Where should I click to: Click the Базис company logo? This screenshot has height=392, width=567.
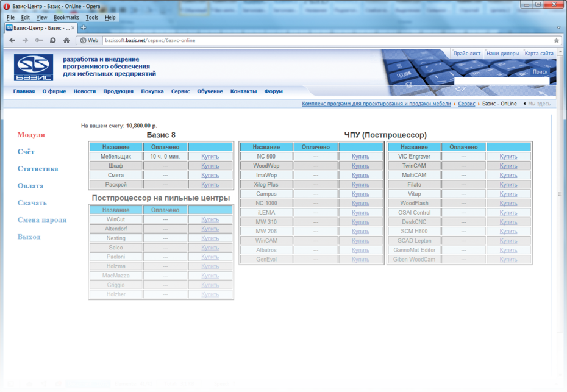point(34,67)
